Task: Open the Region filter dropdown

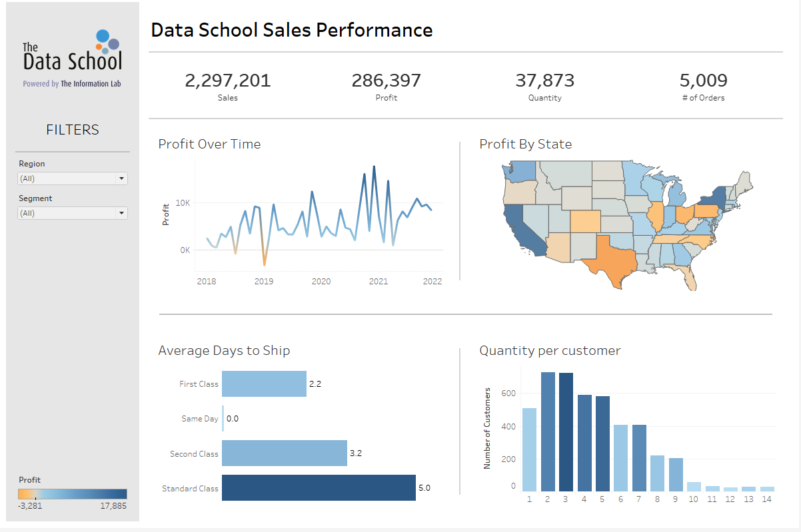Action: tap(73, 178)
